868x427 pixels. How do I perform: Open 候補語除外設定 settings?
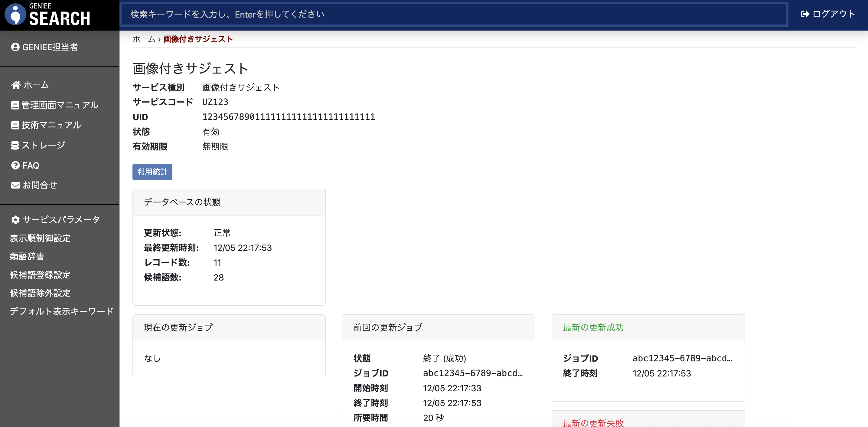(x=40, y=293)
